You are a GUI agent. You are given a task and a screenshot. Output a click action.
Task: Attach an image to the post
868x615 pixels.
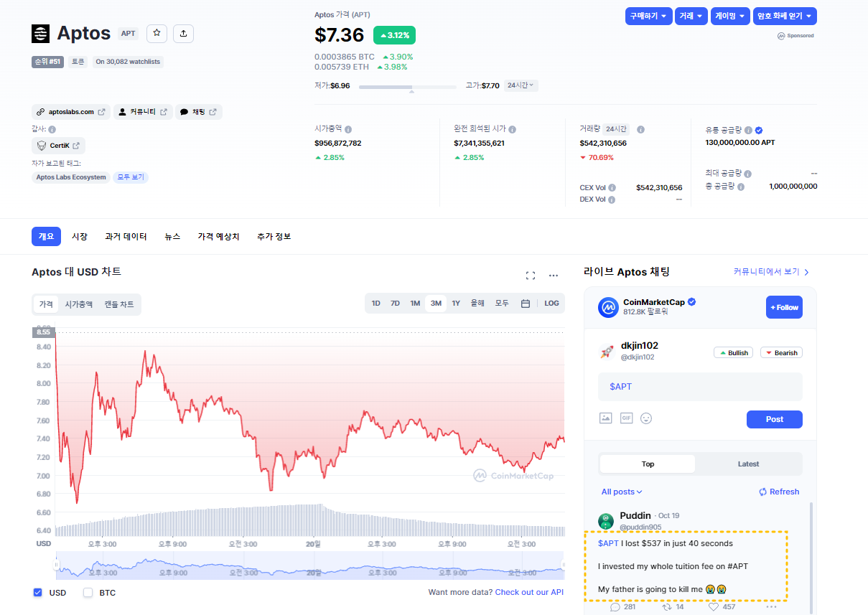(605, 418)
